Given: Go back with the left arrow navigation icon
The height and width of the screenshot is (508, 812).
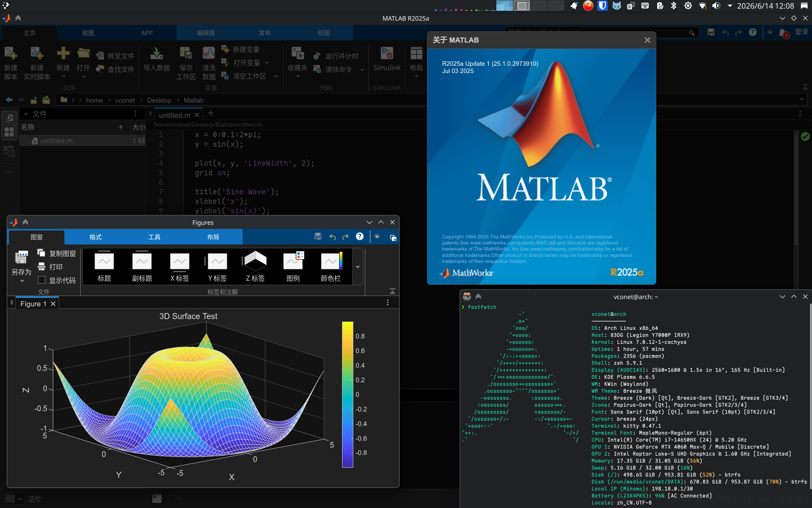Looking at the screenshot, I should pos(10,100).
